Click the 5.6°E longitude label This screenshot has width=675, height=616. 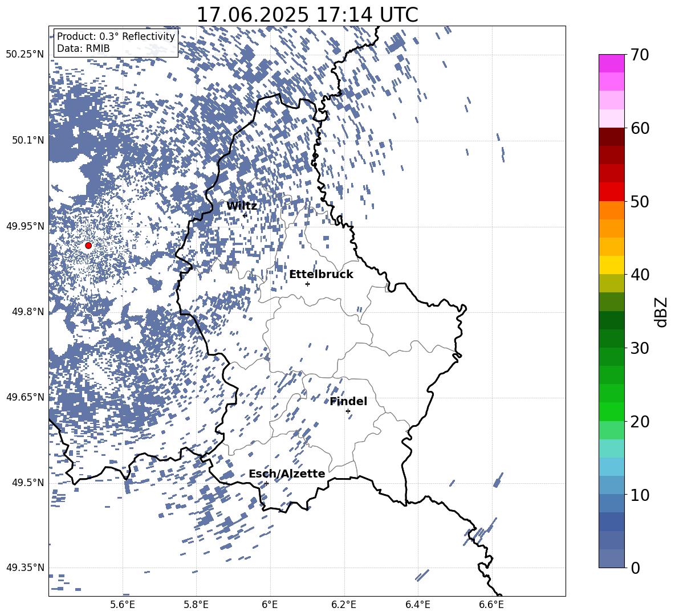click(123, 605)
